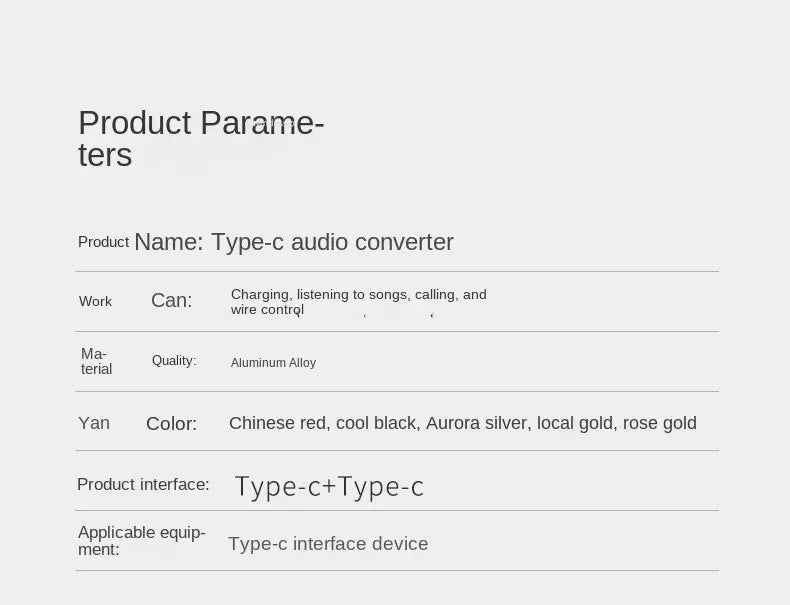Pick the "Aurora silver" color text
790x605 pixels.
(476, 423)
